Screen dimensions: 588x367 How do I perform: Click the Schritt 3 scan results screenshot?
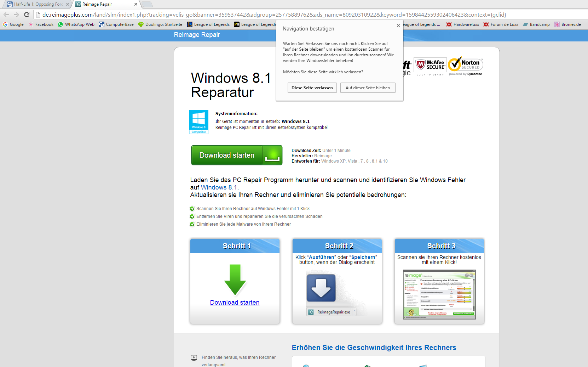coord(439,294)
